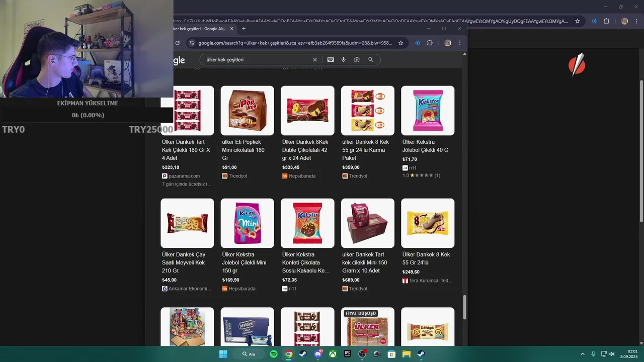Bookmark star in the background Chrome window
The width and height of the screenshot is (644, 362).
[x=578, y=21]
